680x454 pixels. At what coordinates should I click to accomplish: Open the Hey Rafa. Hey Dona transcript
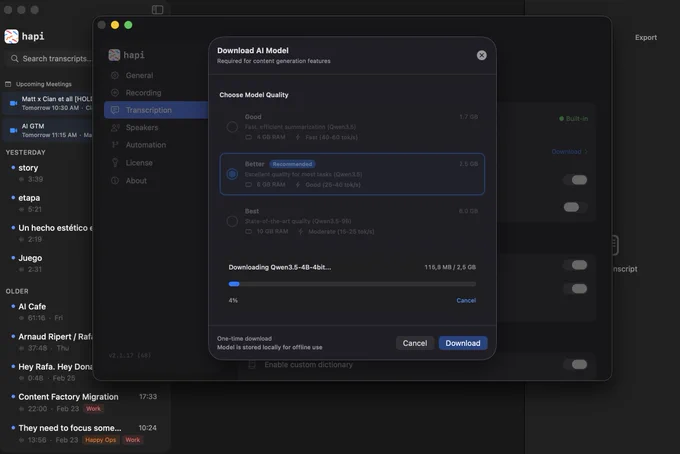coord(48,372)
